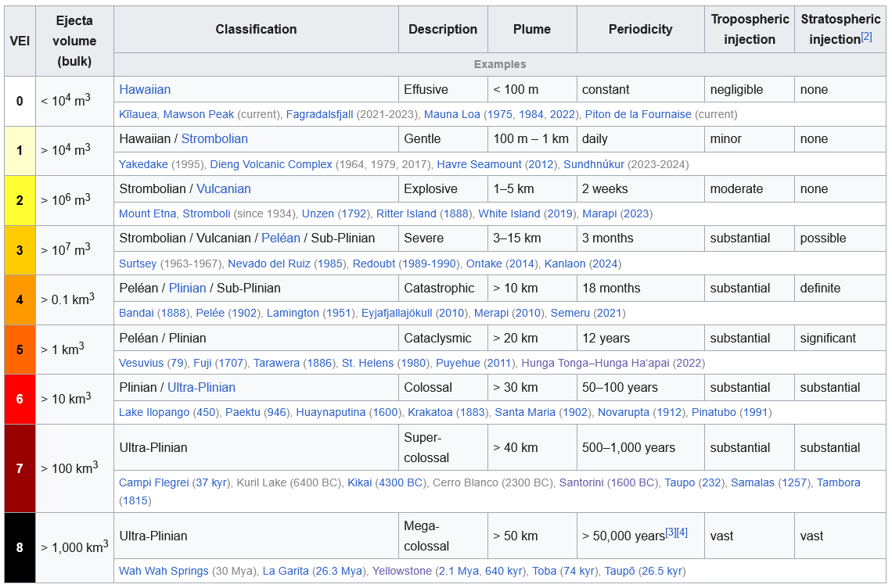Select the Mega-colossal description cell
892x588 pixels.
point(443,536)
